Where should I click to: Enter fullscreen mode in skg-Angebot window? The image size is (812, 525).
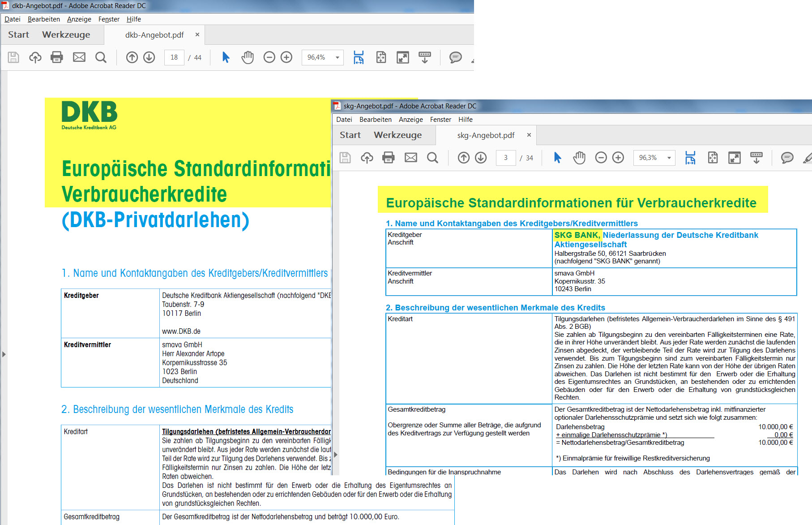point(735,158)
